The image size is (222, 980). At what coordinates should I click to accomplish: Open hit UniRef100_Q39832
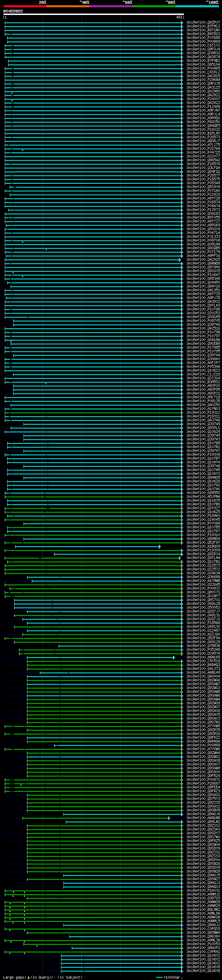(203, 53)
